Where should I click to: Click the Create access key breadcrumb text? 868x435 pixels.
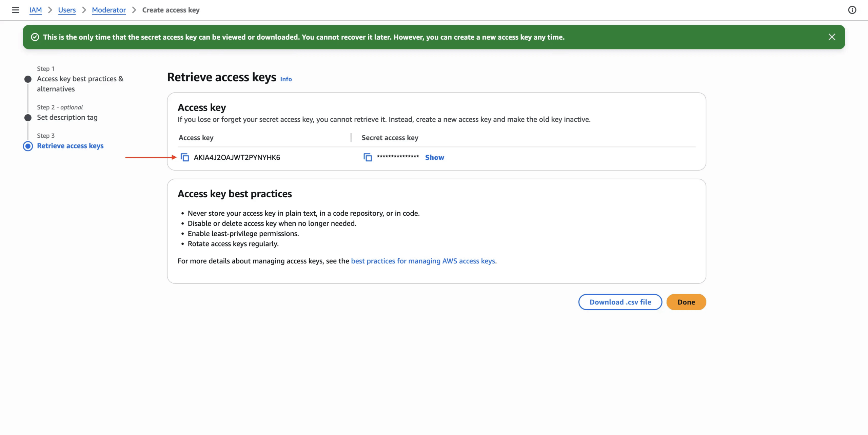[x=171, y=10]
